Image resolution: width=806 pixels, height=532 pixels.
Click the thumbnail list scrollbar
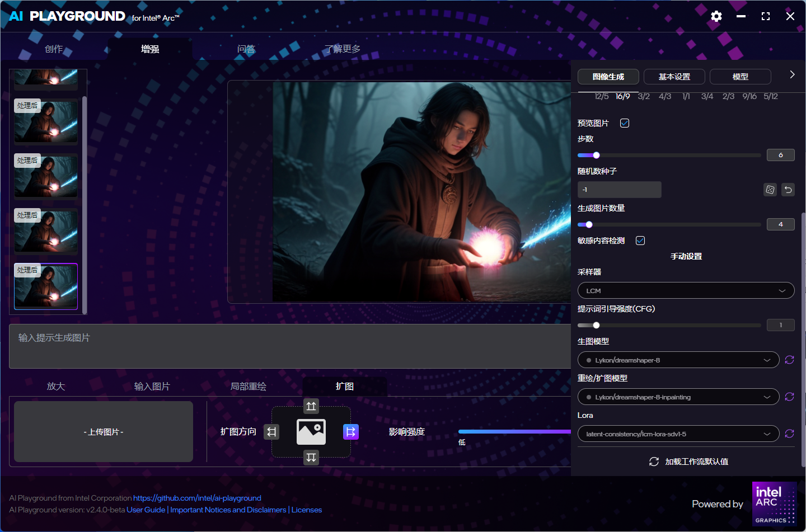click(85, 205)
